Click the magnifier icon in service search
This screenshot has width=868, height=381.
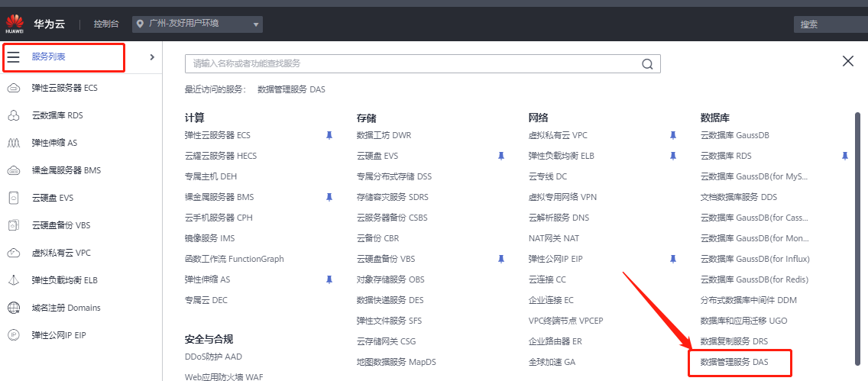647,63
